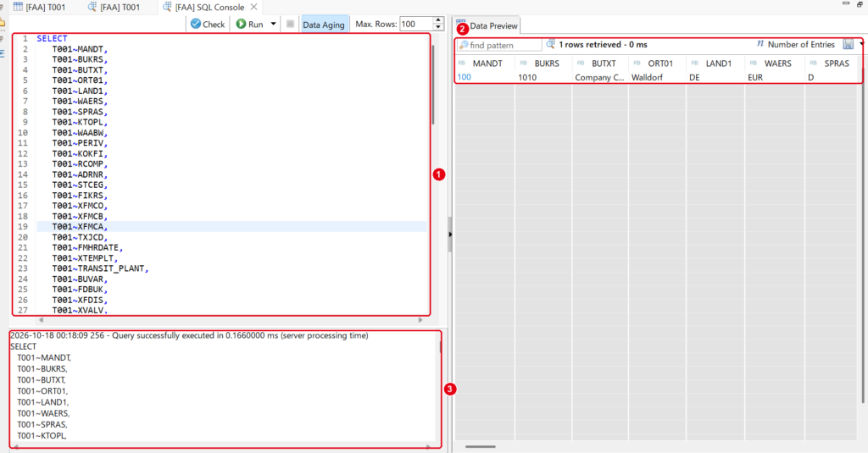The width and height of the screenshot is (868, 453).
Task: Click the editor's right horizontal scroll arrow
Action: point(420,320)
